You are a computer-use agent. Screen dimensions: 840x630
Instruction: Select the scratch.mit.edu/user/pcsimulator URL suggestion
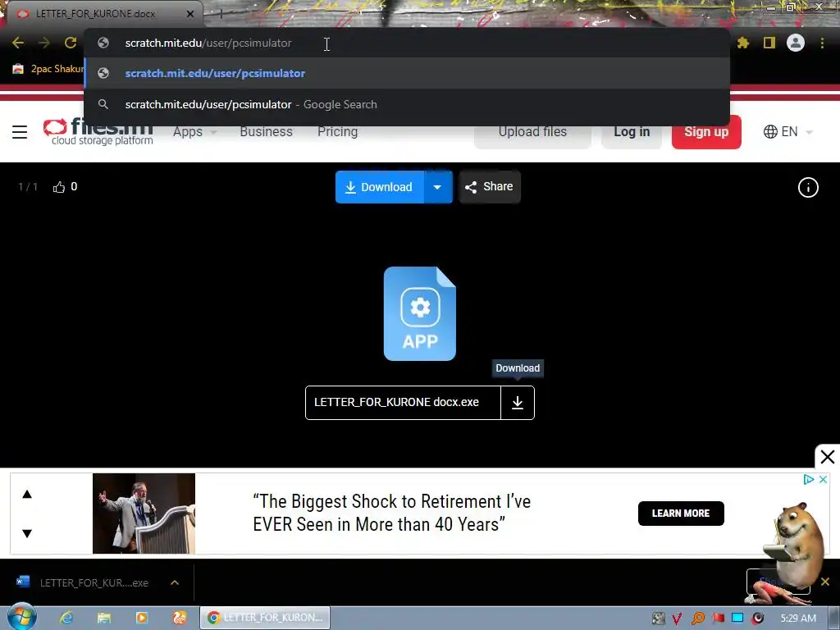tap(407, 73)
